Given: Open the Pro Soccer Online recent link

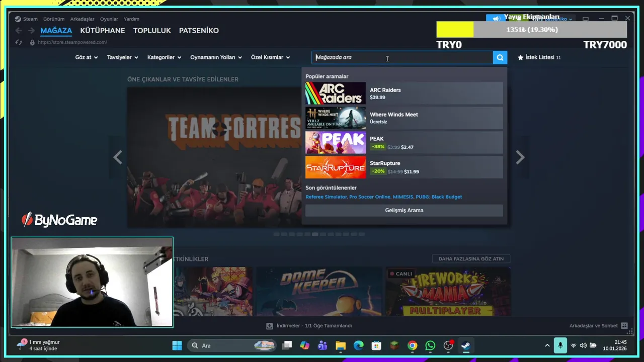Looking at the screenshot, I should tap(370, 197).
